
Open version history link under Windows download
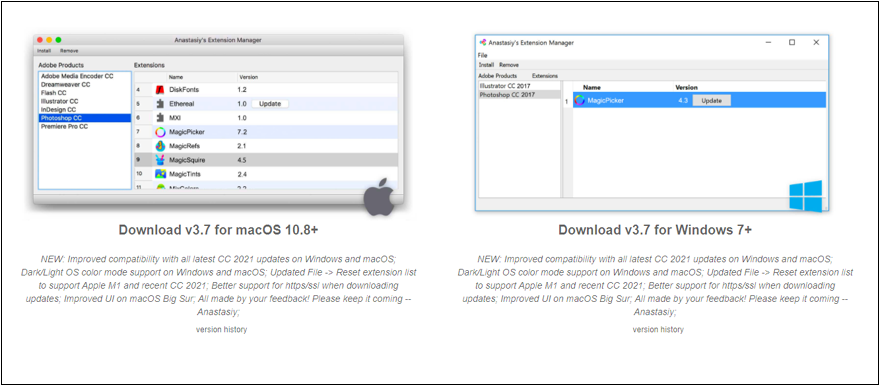click(x=658, y=329)
